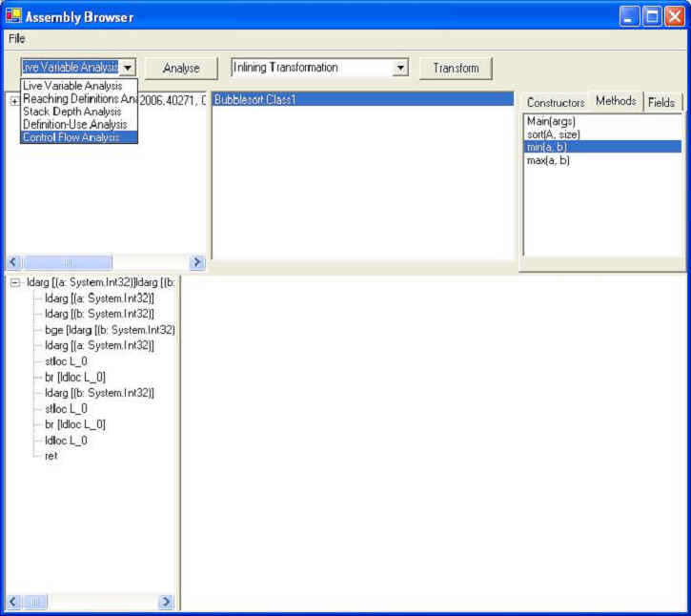Collapse the analysis type dropdown arrow

tap(129, 68)
